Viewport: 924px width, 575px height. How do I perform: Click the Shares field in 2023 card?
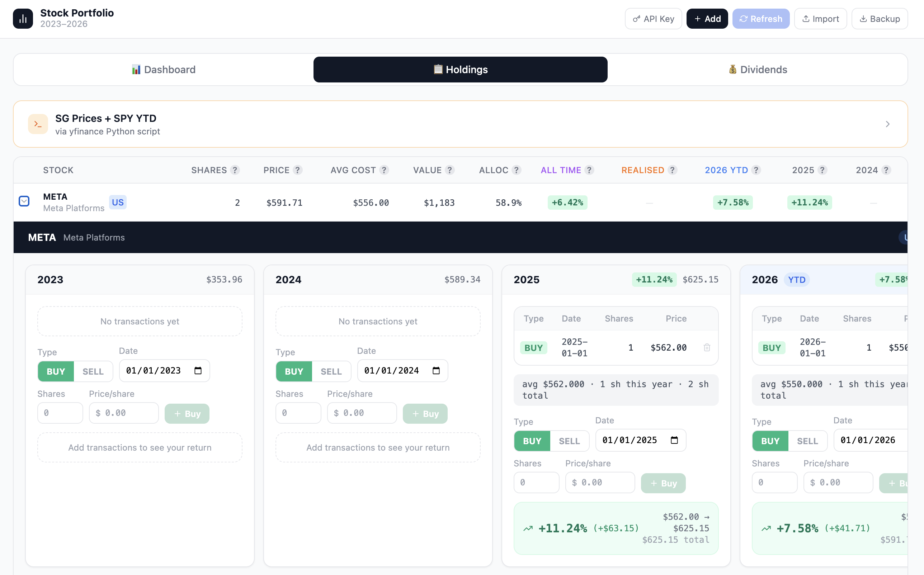point(60,413)
